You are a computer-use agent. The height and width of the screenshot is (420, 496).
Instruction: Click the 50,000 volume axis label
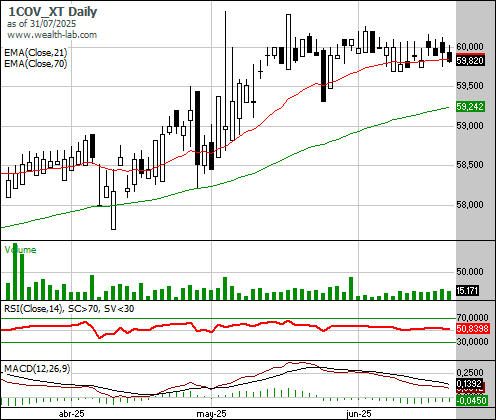(x=470, y=272)
